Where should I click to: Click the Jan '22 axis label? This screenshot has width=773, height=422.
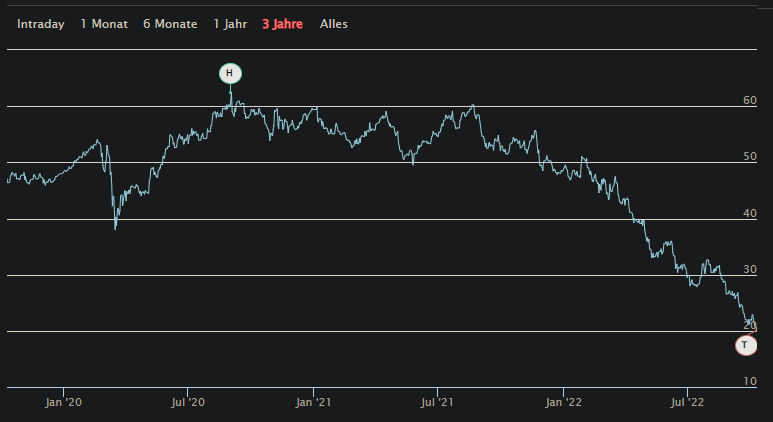[563, 402]
